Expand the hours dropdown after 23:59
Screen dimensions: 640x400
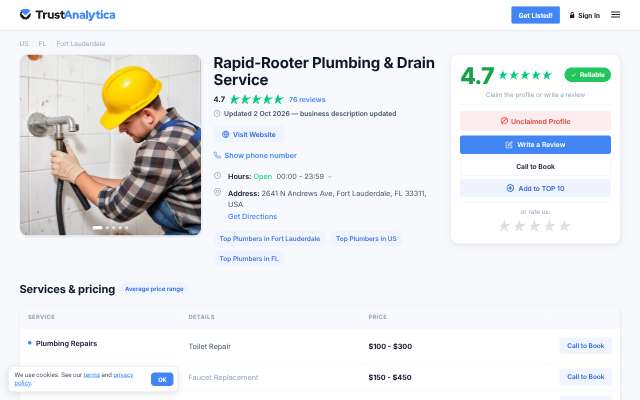330,176
